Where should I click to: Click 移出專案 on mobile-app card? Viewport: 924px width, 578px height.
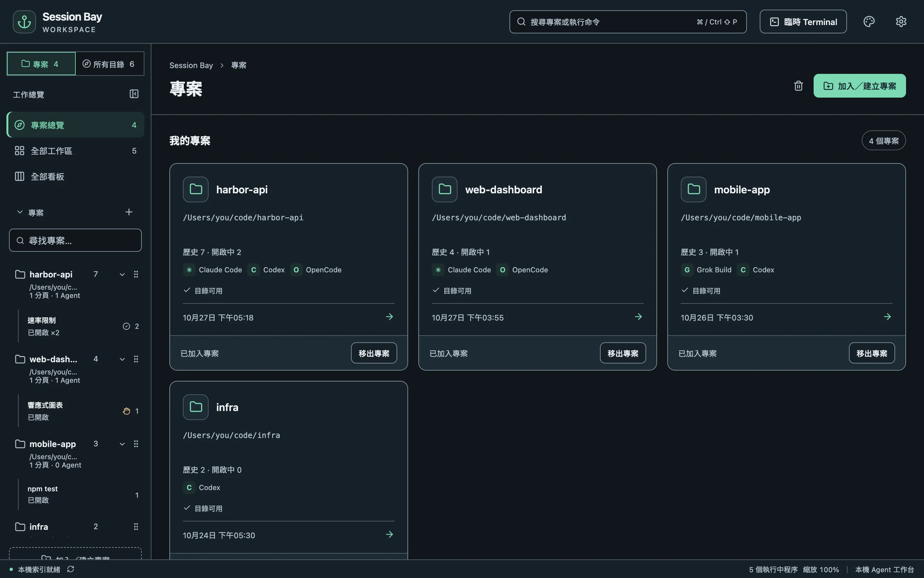pos(872,353)
